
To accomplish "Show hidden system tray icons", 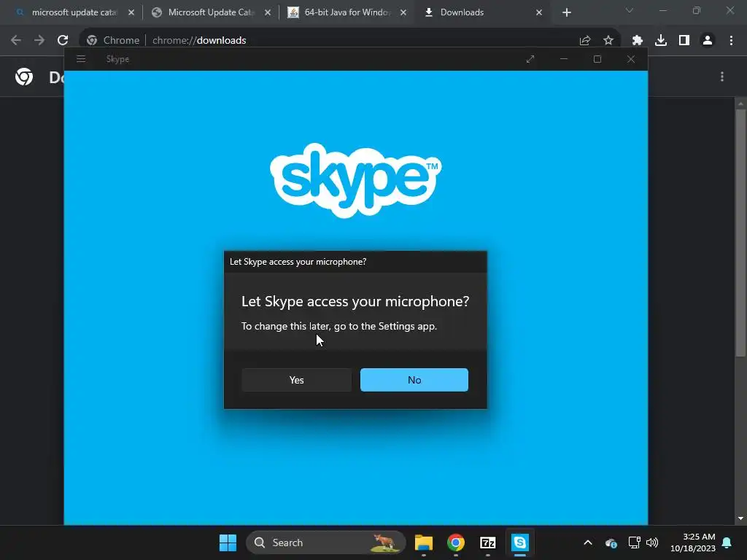I will [x=588, y=542].
